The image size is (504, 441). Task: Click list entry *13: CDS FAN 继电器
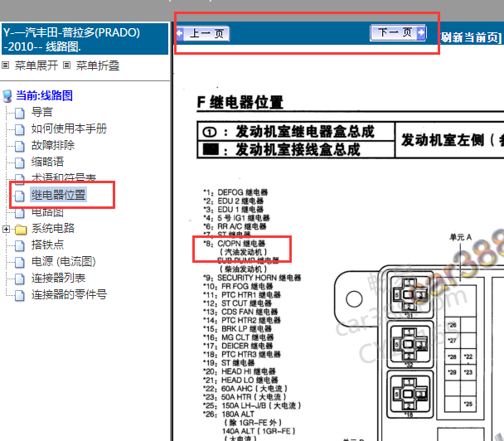pos(240,312)
